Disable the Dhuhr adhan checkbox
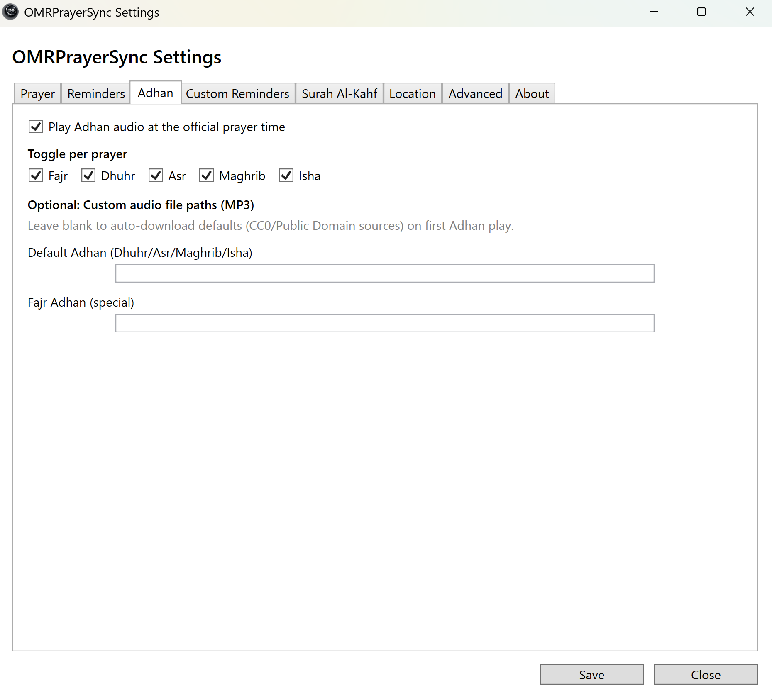 (x=88, y=176)
